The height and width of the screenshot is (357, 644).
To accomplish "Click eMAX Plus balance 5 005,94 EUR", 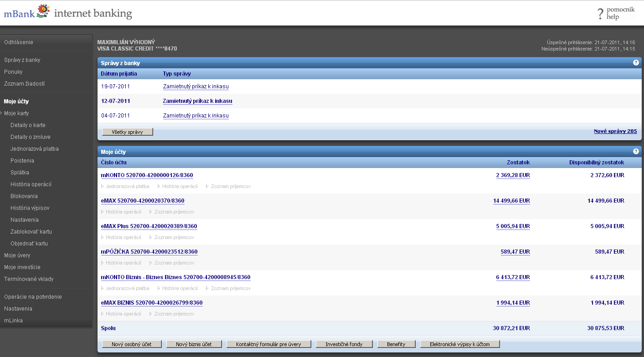I will click(513, 226).
